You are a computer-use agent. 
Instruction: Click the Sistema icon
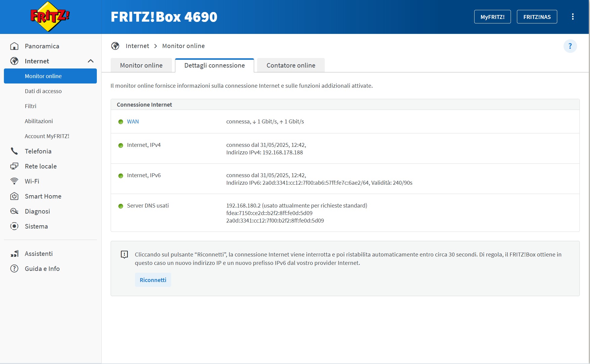point(14,226)
